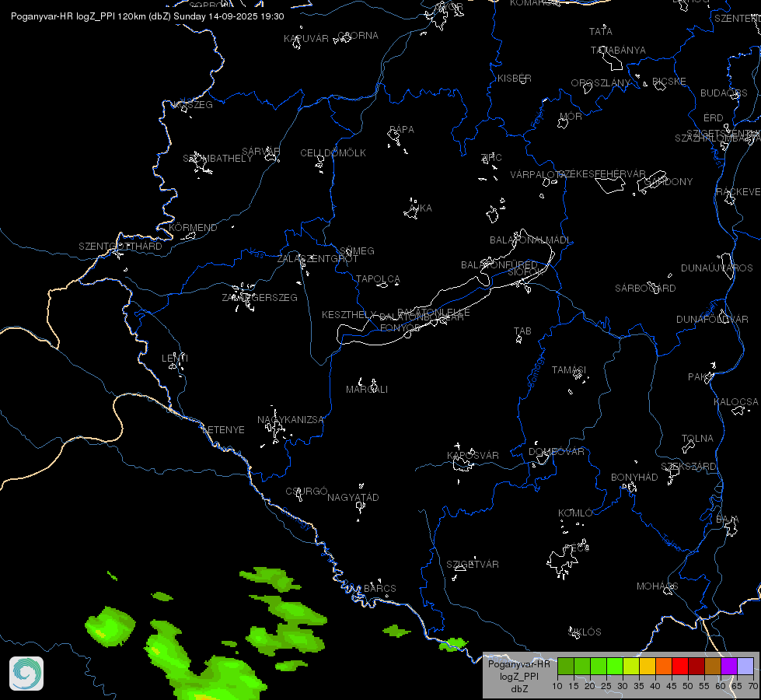Click the 'dbZ' unit label in the legend
The width and height of the screenshot is (761, 700).
click(519, 689)
